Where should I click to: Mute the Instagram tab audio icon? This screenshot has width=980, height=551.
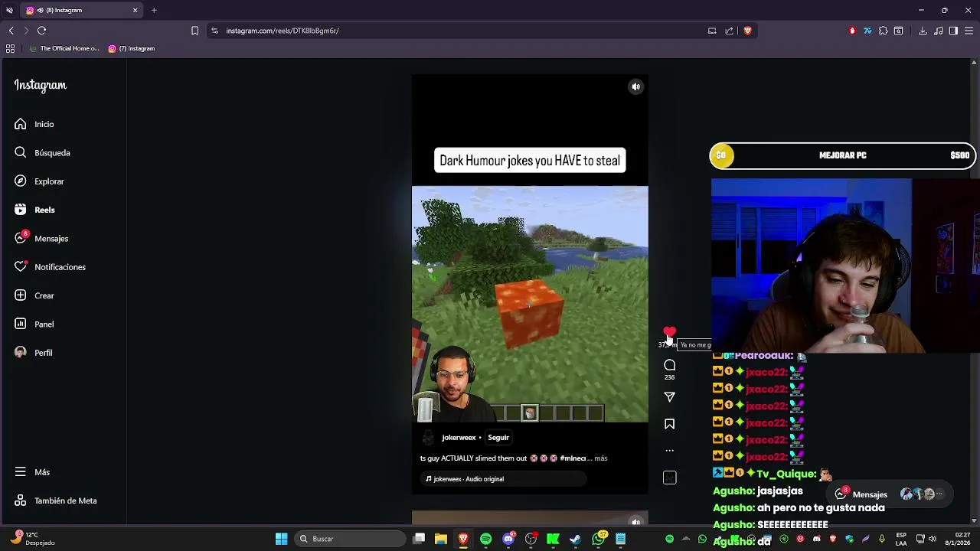click(x=40, y=10)
